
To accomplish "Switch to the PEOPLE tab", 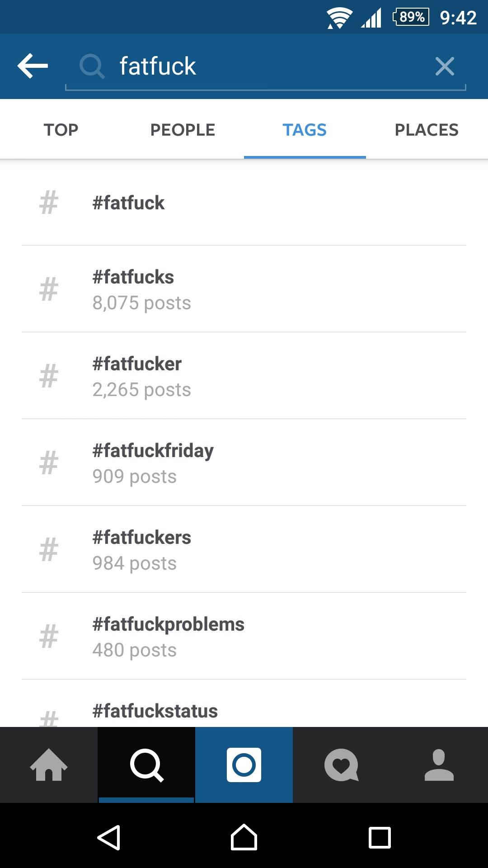I will (x=183, y=130).
